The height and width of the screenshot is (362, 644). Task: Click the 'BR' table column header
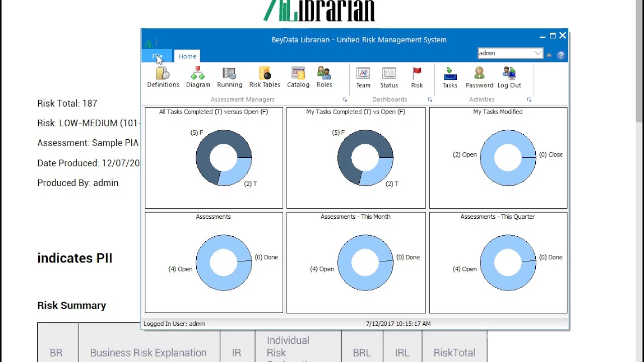click(x=56, y=353)
